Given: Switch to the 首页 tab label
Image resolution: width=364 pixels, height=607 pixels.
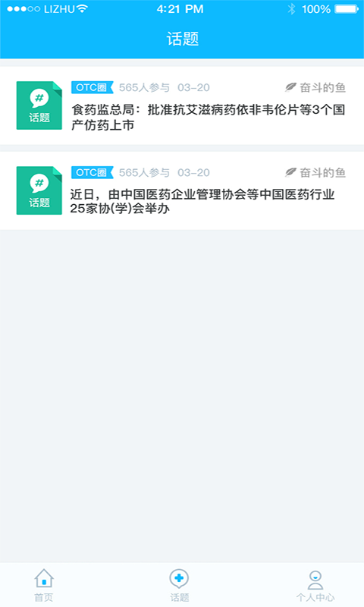Looking at the screenshot, I should point(44,597).
